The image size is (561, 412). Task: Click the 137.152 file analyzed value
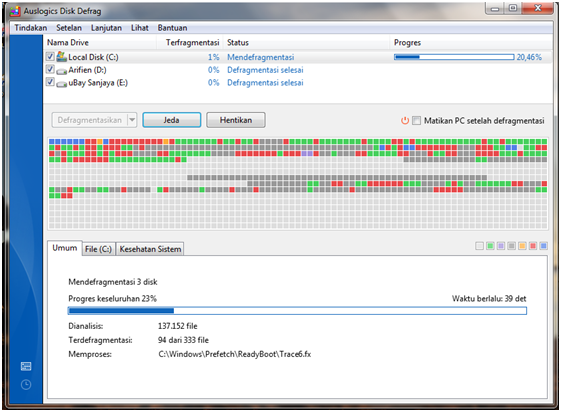[x=178, y=326]
